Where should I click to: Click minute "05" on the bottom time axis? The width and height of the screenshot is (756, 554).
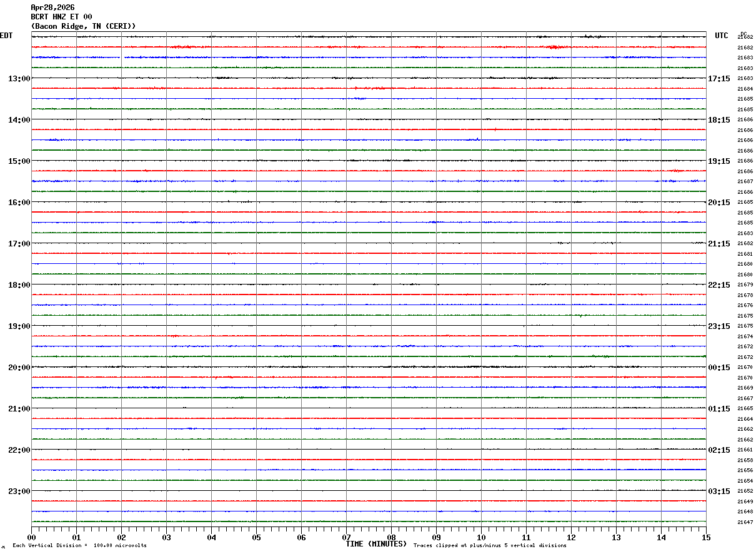[x=256, y=537]
